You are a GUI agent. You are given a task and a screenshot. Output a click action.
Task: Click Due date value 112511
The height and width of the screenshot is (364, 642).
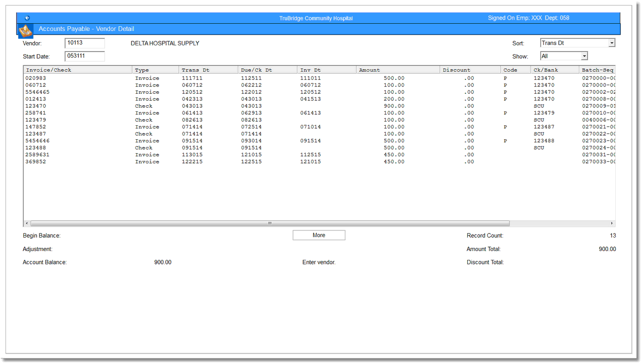251,78
